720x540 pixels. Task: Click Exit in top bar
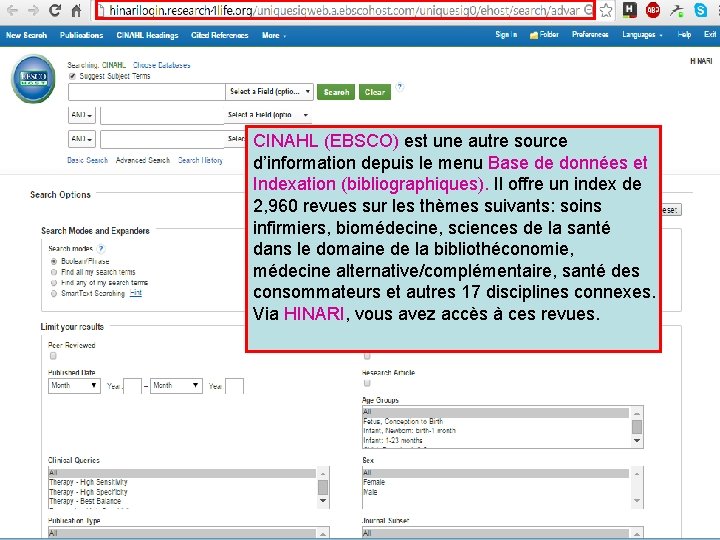710,34
